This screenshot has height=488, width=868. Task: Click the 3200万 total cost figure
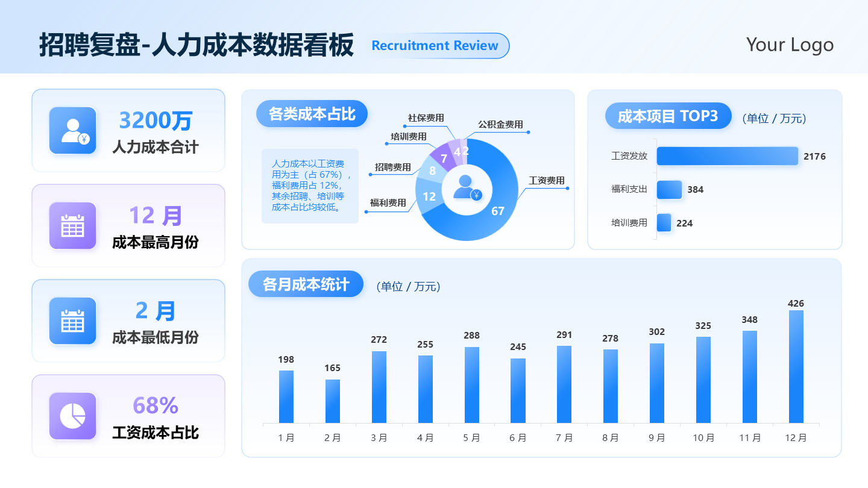pyautogui.click(x=156, y=121)
